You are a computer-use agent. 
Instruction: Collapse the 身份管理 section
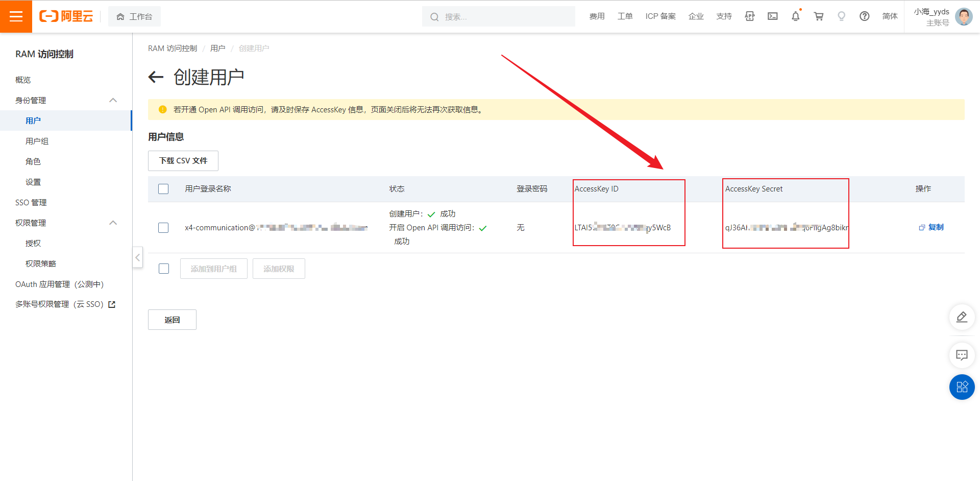click(113, 100)
